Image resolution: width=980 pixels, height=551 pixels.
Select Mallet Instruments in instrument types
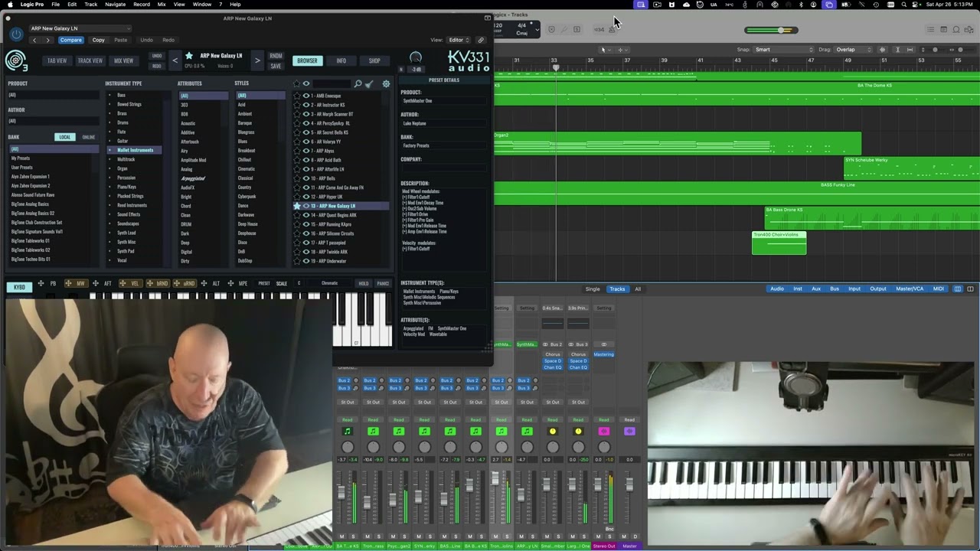(x=135, y=150)
